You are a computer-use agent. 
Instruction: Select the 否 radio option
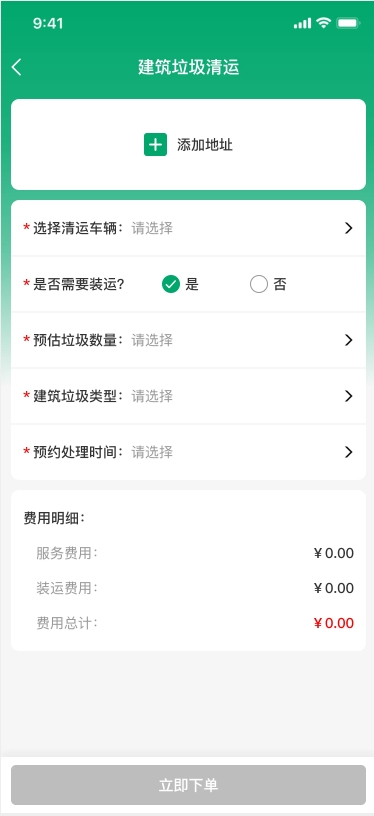(x=259, y=285)
